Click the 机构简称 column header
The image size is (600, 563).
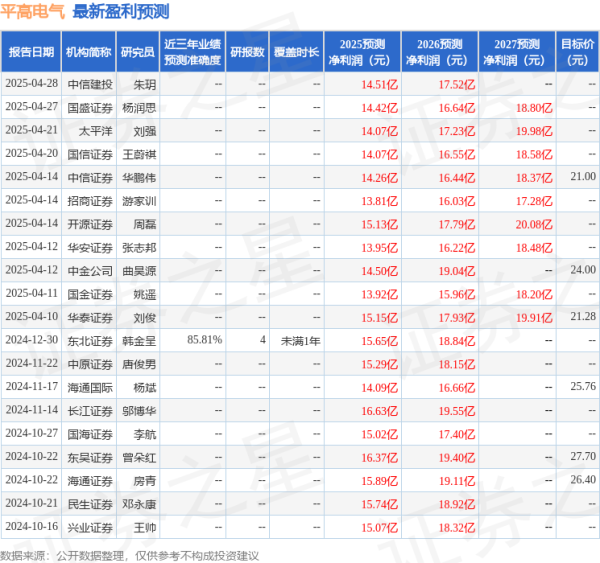pos(88,51)
